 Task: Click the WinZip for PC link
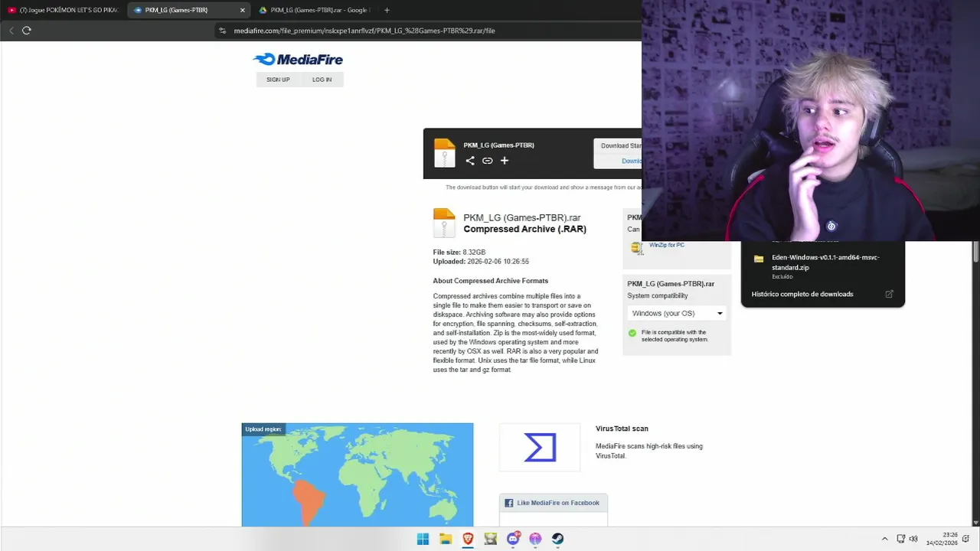[x=667, y=245]
